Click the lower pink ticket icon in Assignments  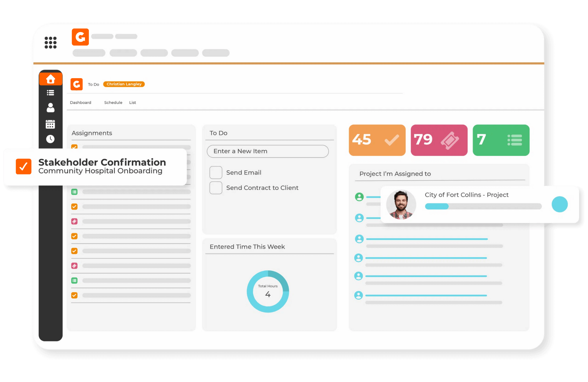coord(74,266)
